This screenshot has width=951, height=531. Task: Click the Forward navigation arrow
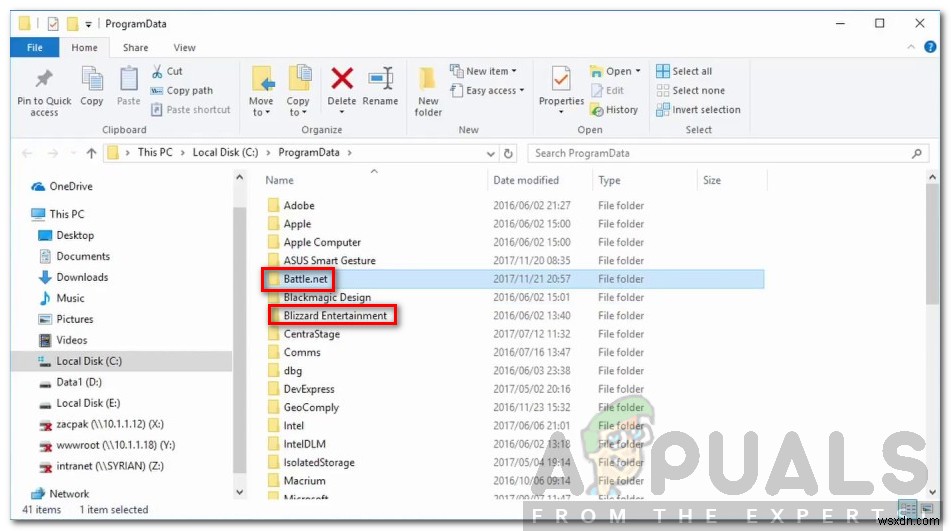pyautogui.click(x=53, y=153)
